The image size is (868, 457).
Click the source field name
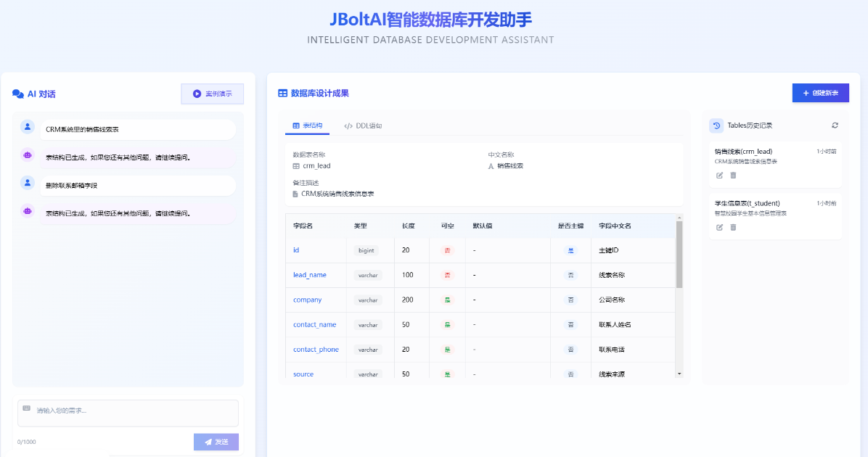[303, 374]
